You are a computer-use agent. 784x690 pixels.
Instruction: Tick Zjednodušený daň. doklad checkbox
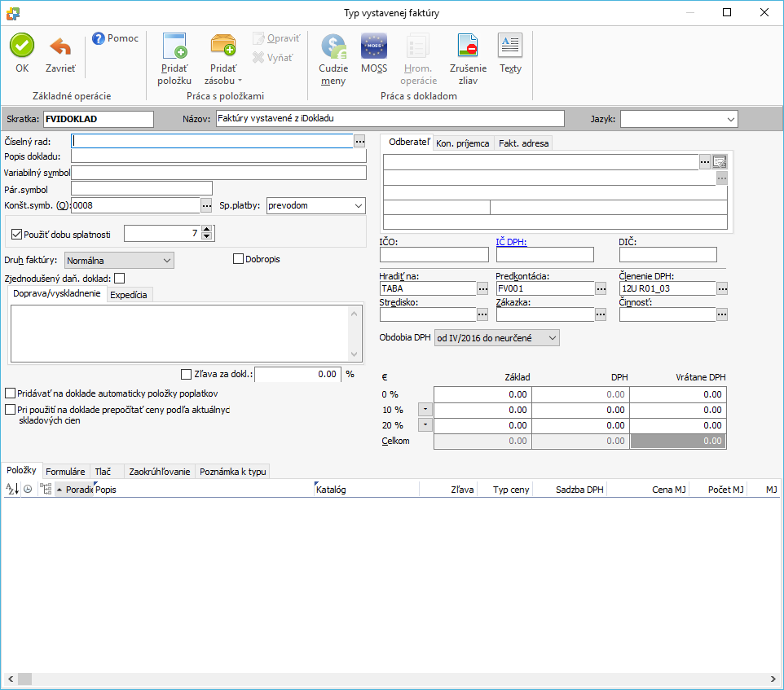(120, 279)
